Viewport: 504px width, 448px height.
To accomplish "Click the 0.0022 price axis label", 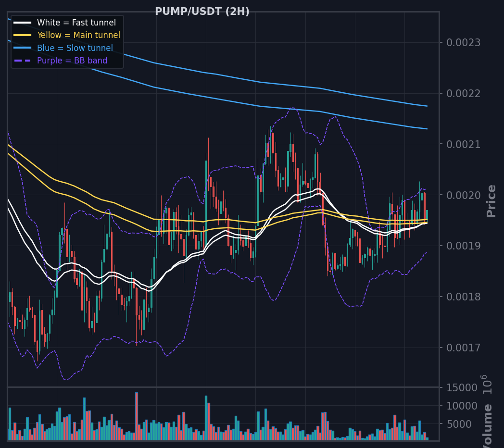I will coord(463,94).
